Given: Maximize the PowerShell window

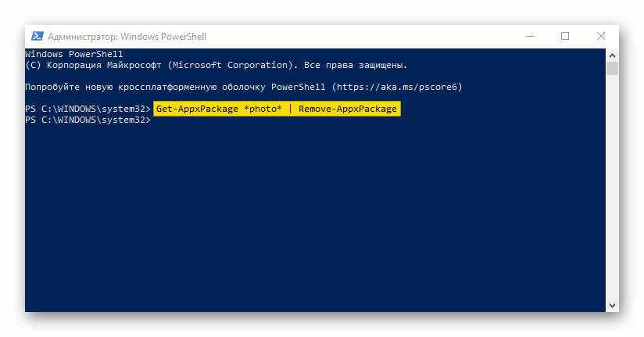Looking at the screenshot, I should coord(565,37).
